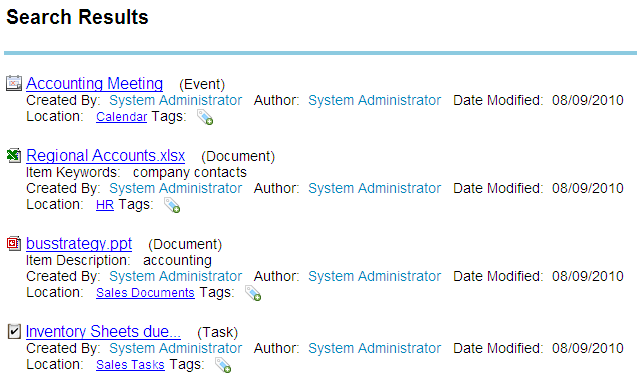Select Author System Administrator for Accounting Meeting
The height and width of the screenshot is (381, 637).
375,100
